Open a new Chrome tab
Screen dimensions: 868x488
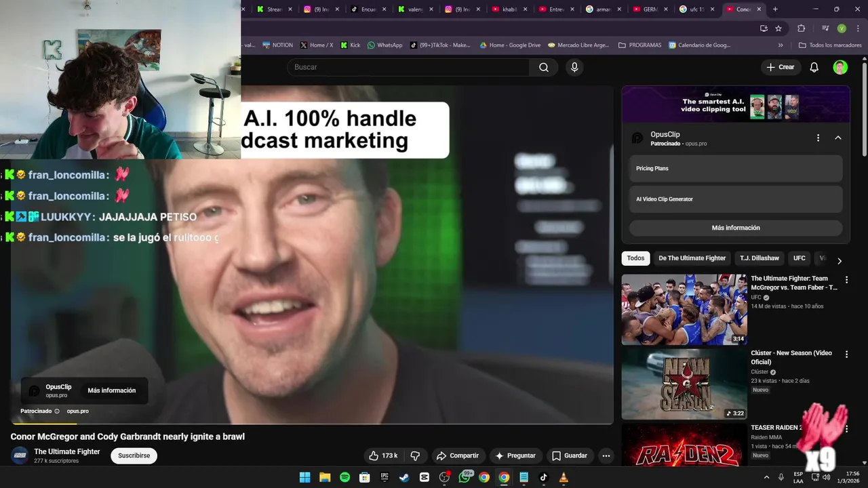tap(775, 9)
